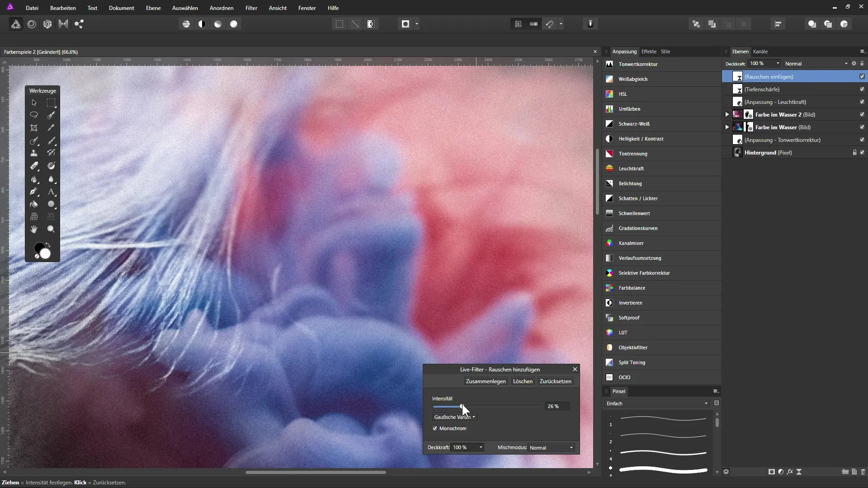
Task: Add an HSL adjustment
Action: tap(662, 94)
